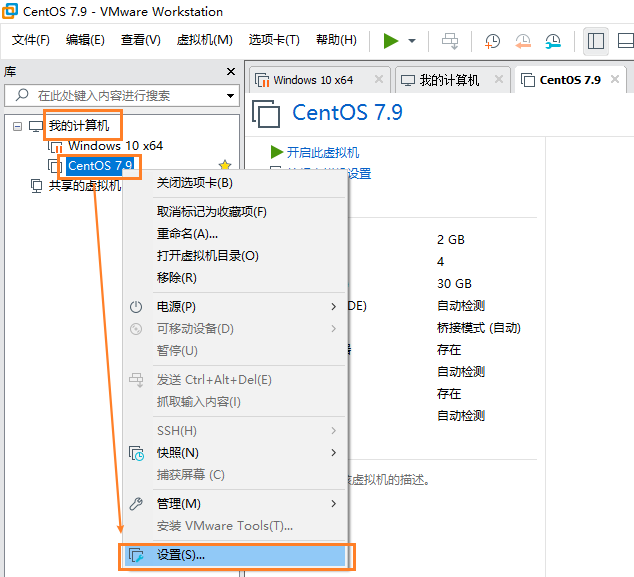The width and height of the screenshot is (634, 577).
Task: Click the snapshot icon beside 快照(N)
Action: point(136,453)
